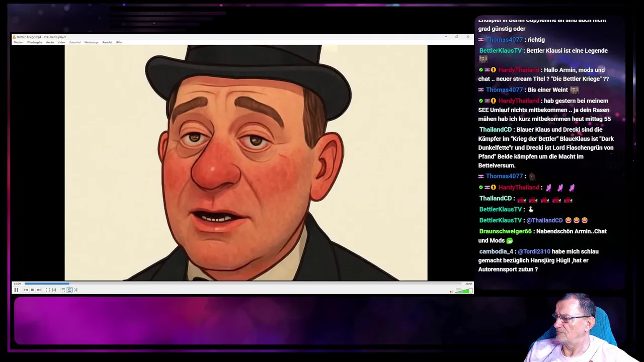
Task: Toggle VLC loop repeat mode
Action: coord(69,290)
